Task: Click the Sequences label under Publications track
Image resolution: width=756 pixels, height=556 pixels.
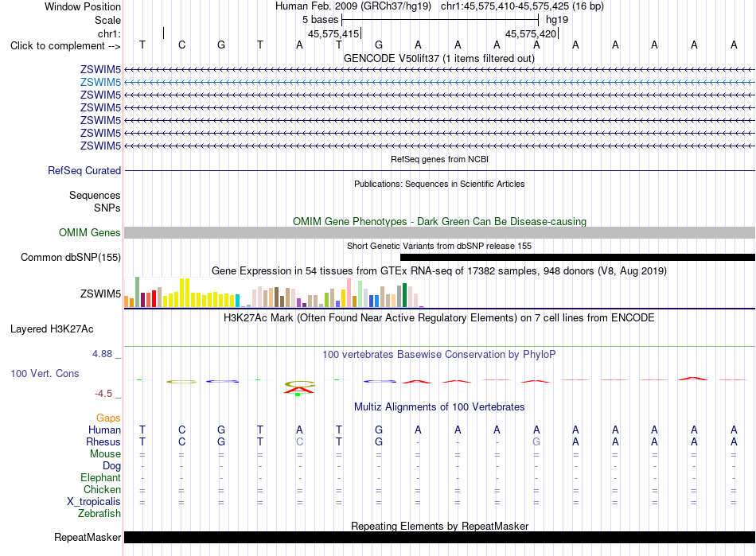Action: click(95, 195)
